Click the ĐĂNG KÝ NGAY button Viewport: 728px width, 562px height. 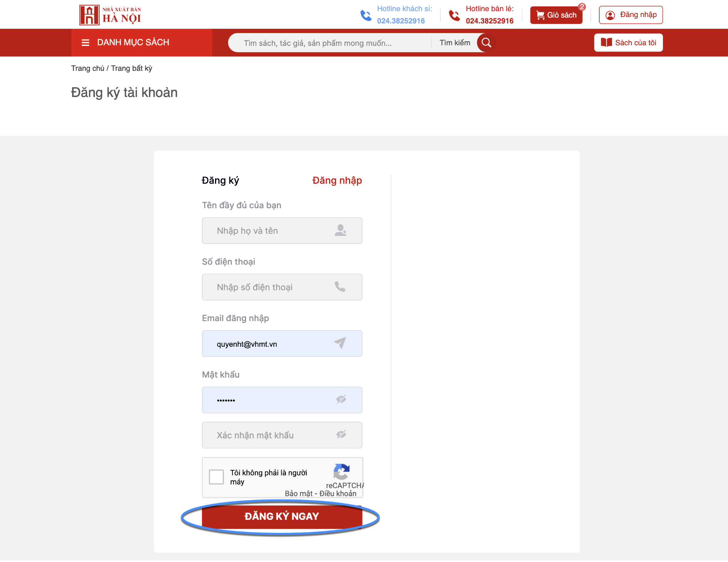tap(282, 516)
